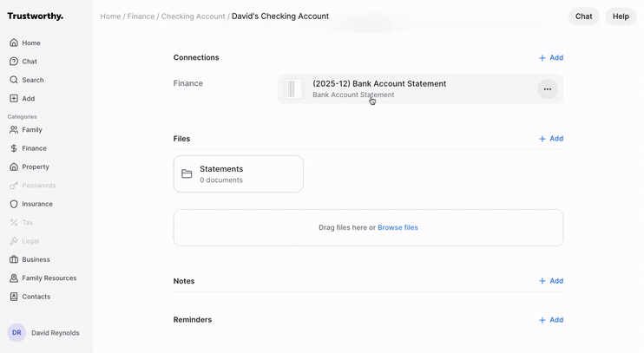Add a new reminder
644x353 pixels.
[x=550, y=320]
